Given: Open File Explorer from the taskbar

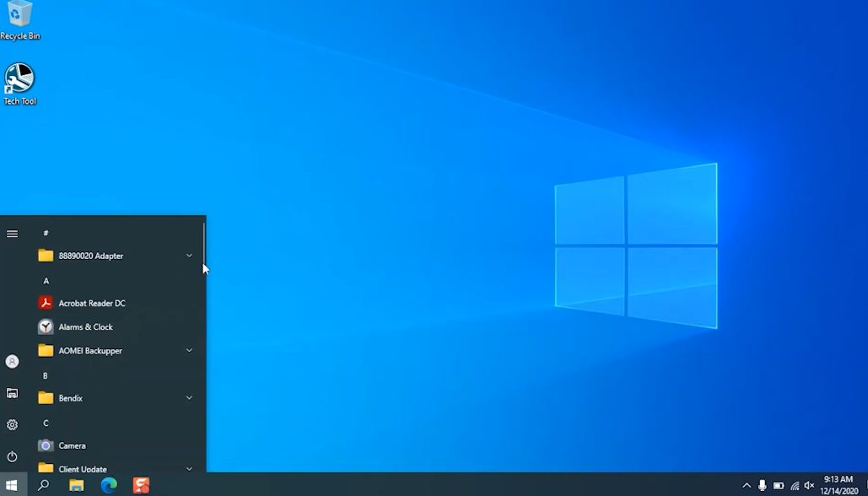Looking at the screenshot, I should tap(77, 486).
